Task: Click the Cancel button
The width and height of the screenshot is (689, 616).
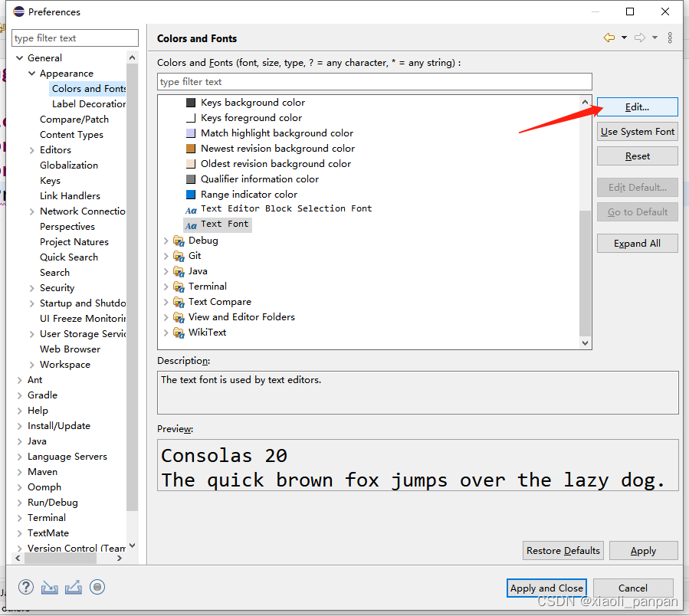Action: tap(633, 588)
